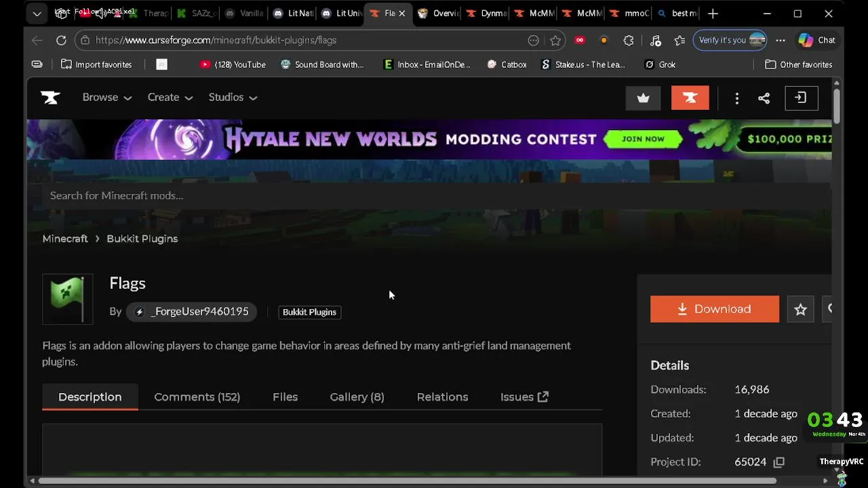
Task: Open Copilot Chat button
Action: [x=817, y=40]
